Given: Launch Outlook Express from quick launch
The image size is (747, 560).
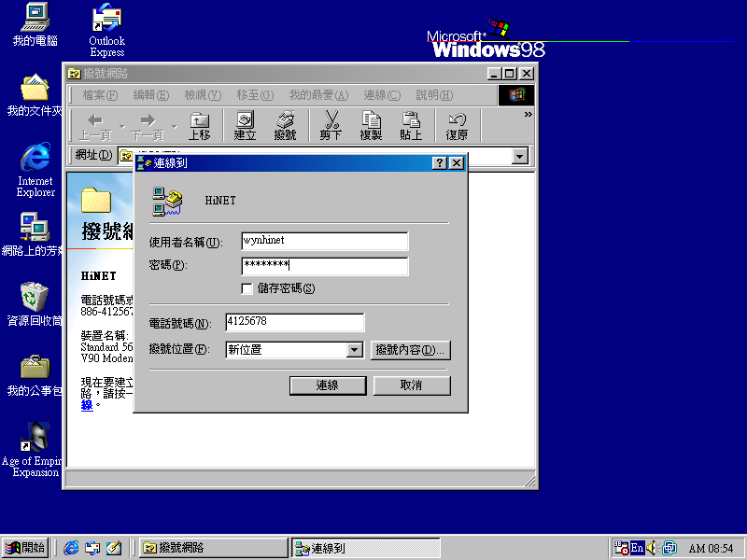Looking at the screenshot, I should (x=92, y=548).
